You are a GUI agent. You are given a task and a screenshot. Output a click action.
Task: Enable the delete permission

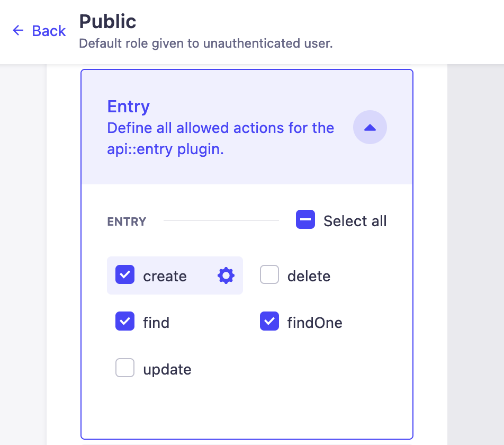coord(269,275)
